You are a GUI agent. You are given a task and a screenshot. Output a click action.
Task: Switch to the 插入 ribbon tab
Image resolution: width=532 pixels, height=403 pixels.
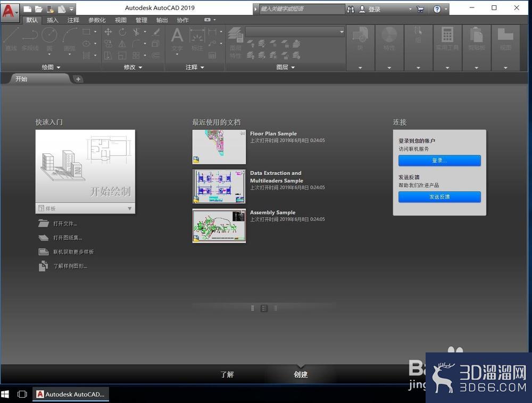pyautogui.click(x=53, y=20)
